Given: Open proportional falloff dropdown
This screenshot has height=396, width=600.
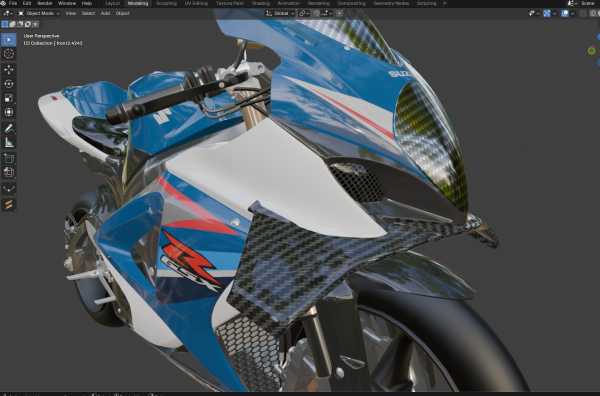Looking at the screenshot, I should pyautogui.click(x=349, y=13).
